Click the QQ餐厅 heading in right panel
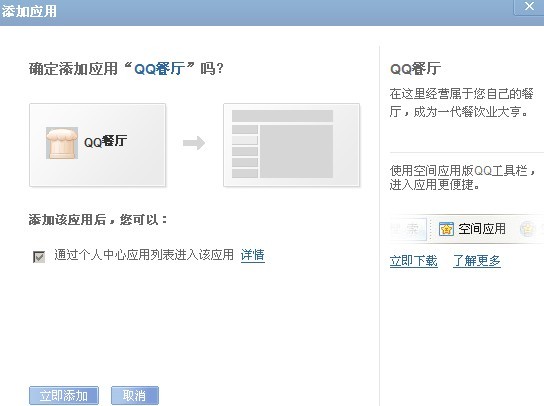Viewport: 544px width, 406px height. coord(415,68)
